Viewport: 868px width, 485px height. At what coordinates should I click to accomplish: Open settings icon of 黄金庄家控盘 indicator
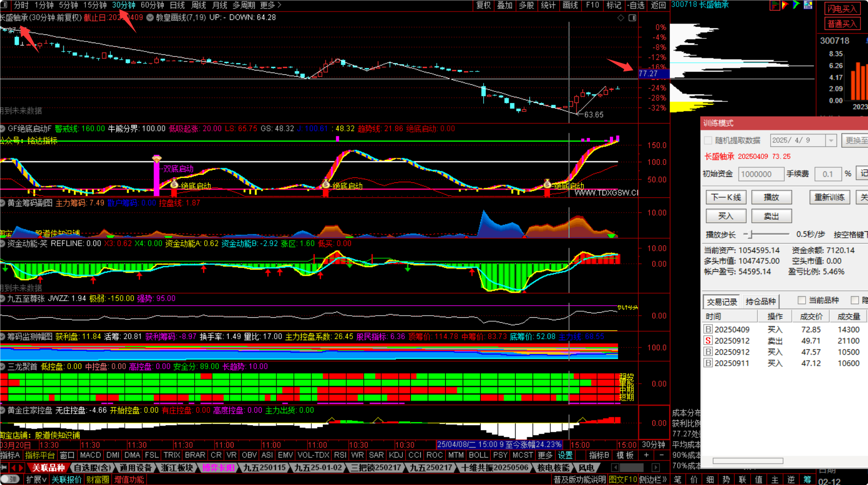tap(2, 411)
